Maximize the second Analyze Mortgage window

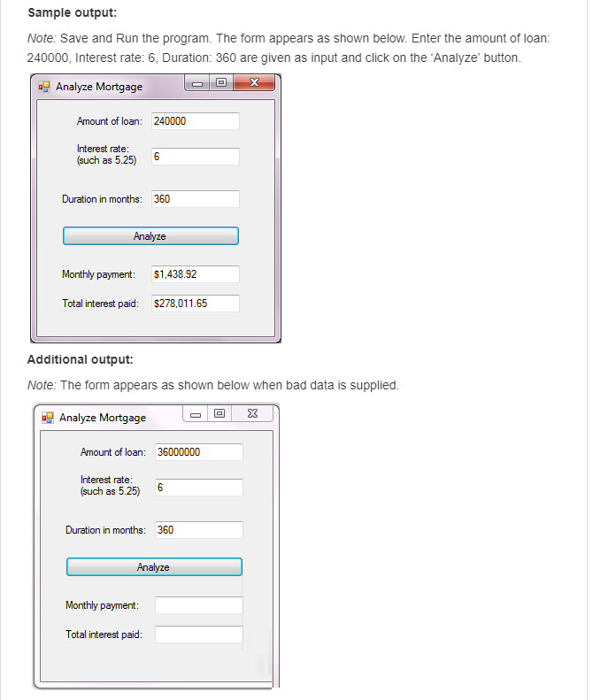click(x=219, y=414)
